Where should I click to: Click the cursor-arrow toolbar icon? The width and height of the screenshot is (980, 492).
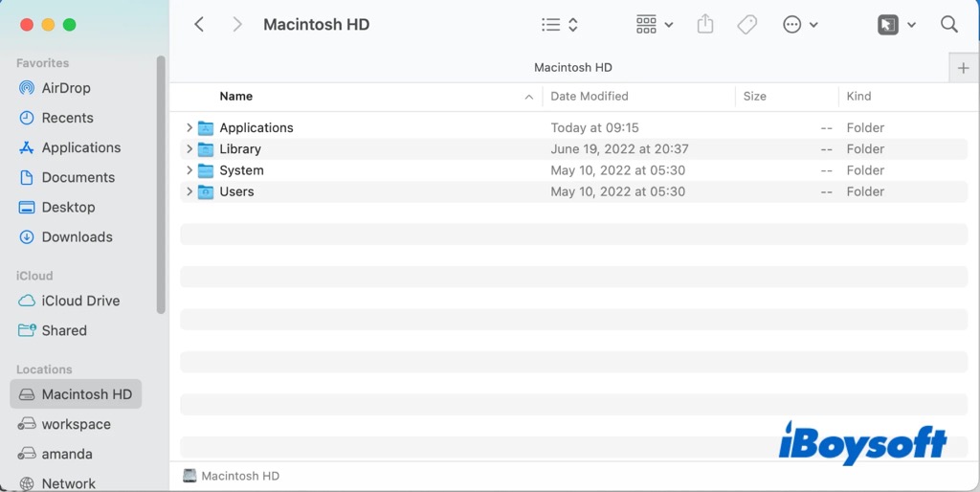click(887, 24)
